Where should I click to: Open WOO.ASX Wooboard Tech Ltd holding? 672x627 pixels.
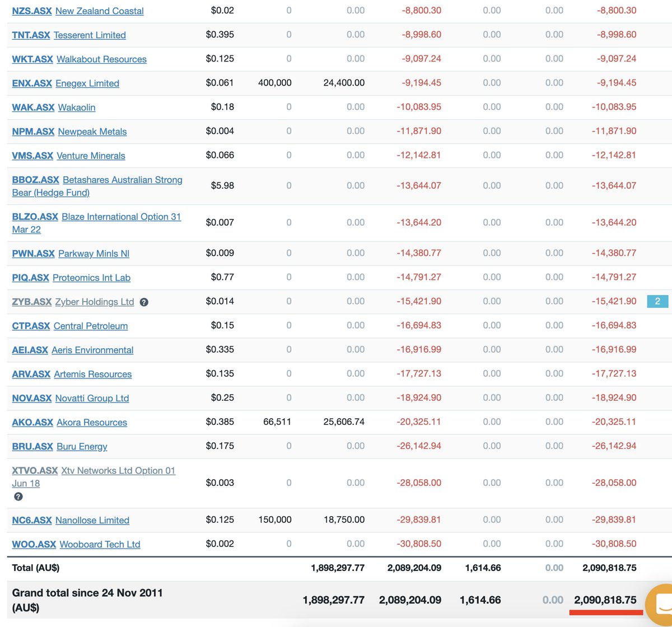point(76,544)
